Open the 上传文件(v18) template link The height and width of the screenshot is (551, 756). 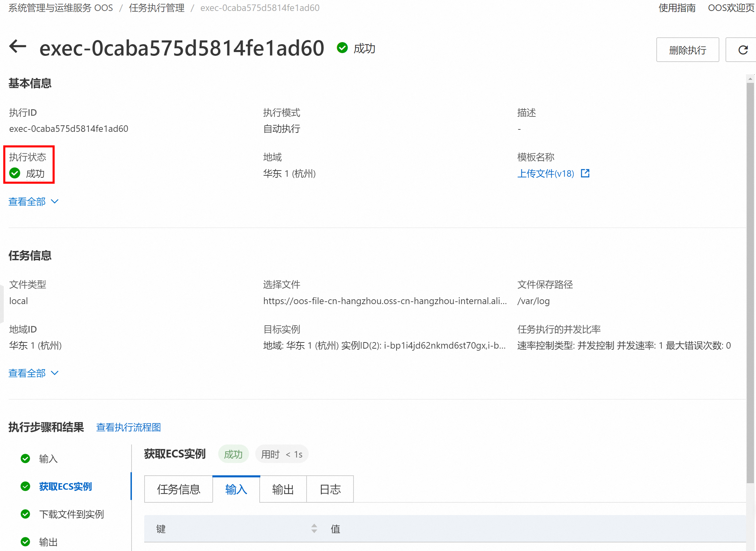tap(545, 174)
